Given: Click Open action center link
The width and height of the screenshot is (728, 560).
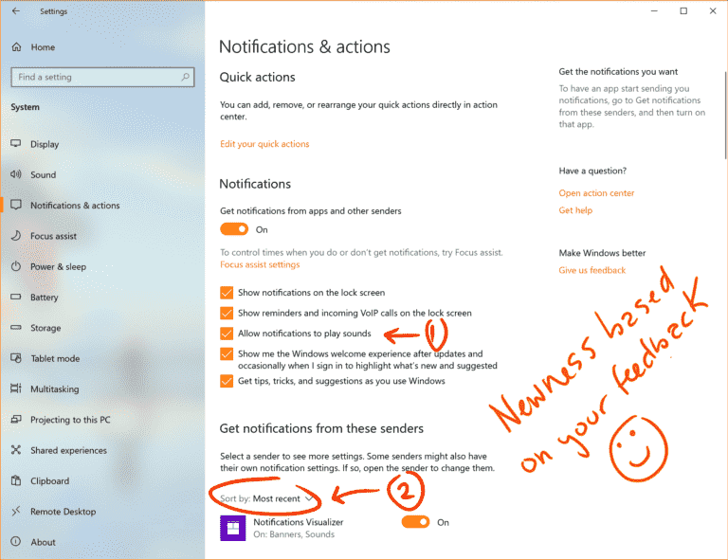Looking at the screenshot, I should pos(596,193).
